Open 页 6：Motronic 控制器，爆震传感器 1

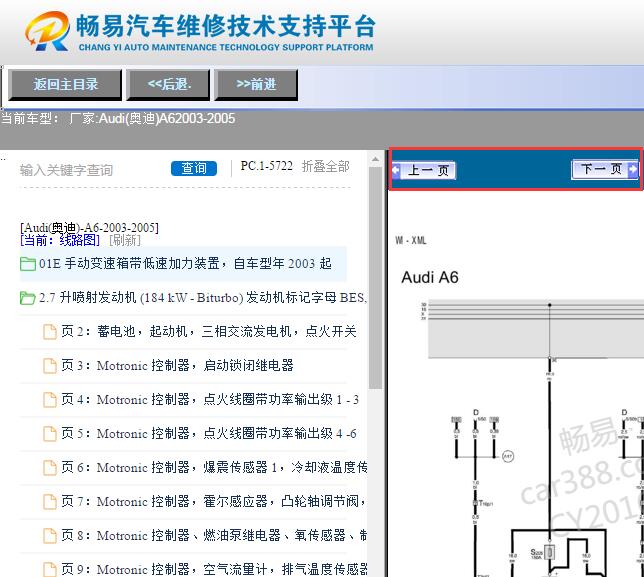214,468
